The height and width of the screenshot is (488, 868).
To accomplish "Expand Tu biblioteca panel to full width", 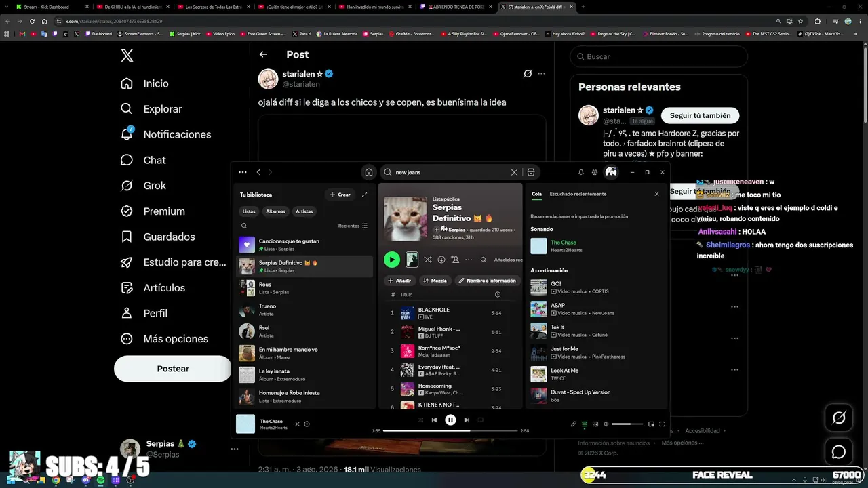I will point(364,195).
